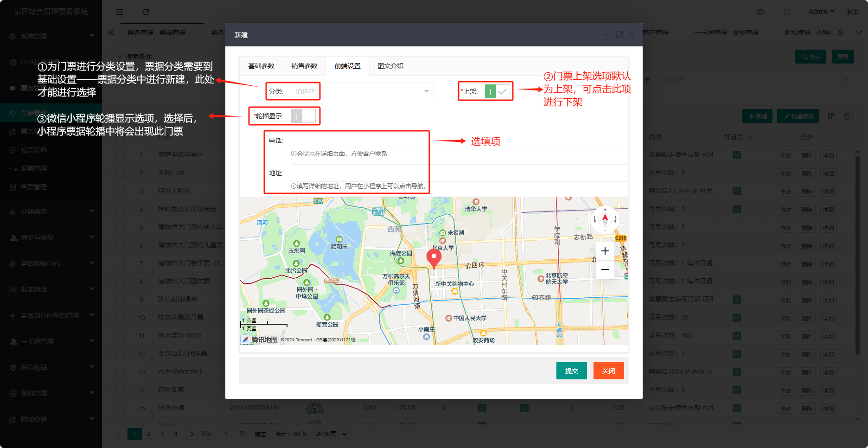Click 删除 for row 3 特价人脸票
Screen dimensions: 868x448
807,192
